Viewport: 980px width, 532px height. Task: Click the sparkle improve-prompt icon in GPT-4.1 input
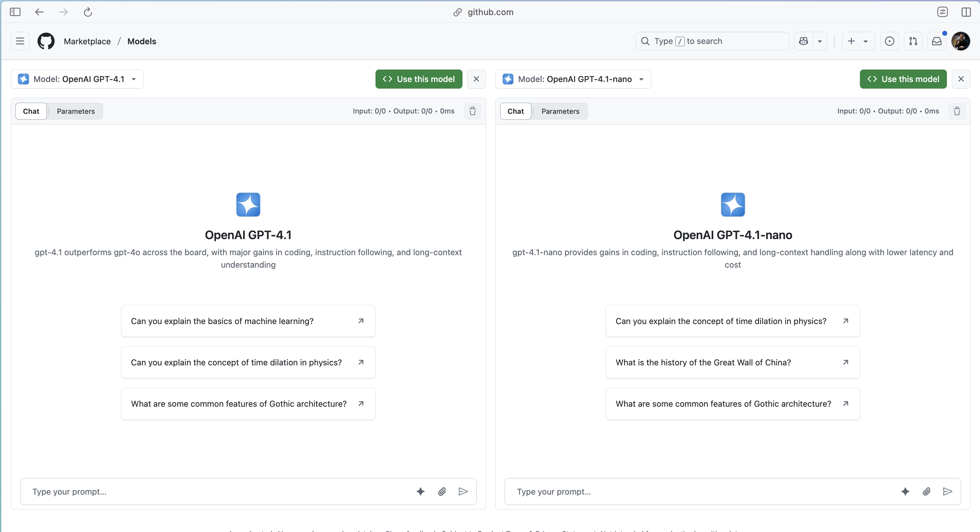click(x=420, y=492)
